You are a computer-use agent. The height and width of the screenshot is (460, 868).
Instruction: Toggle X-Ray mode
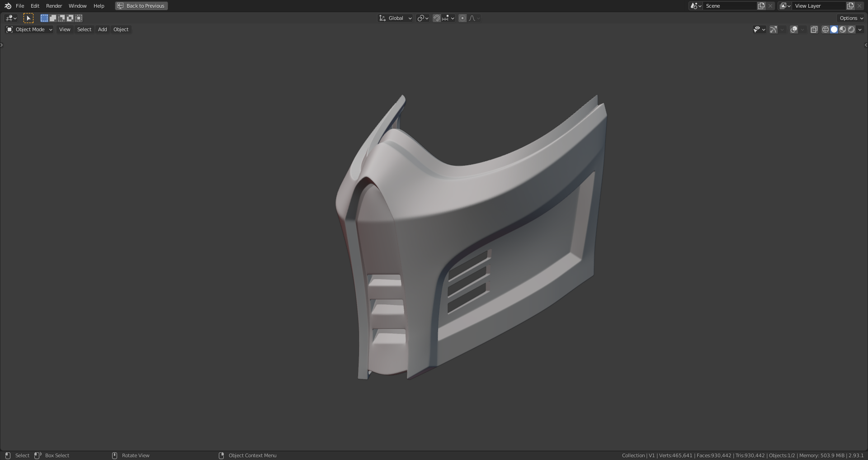(x=814, y=29)
